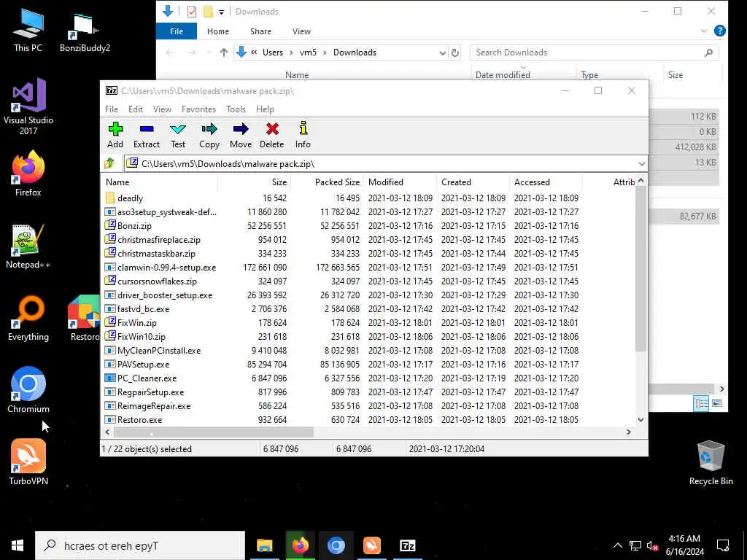747x560 pixels.
Task: Open File Explorer from the taskbar
Action: [264, 545]
